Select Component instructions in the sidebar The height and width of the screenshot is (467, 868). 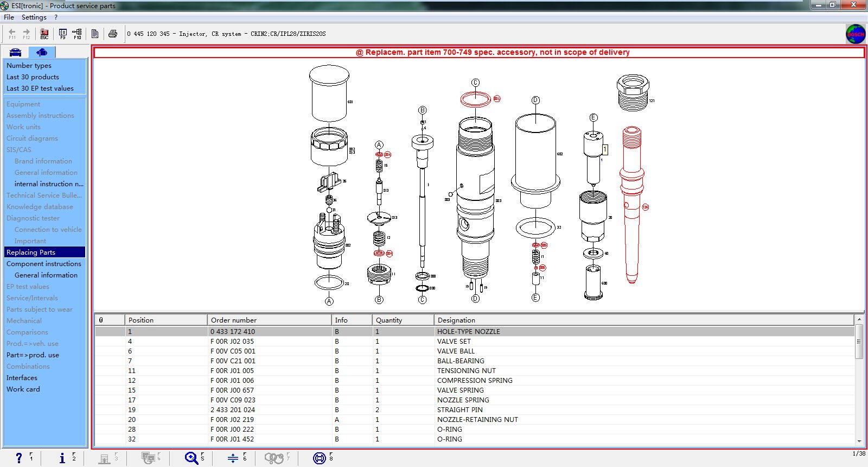tap(43, 264)
